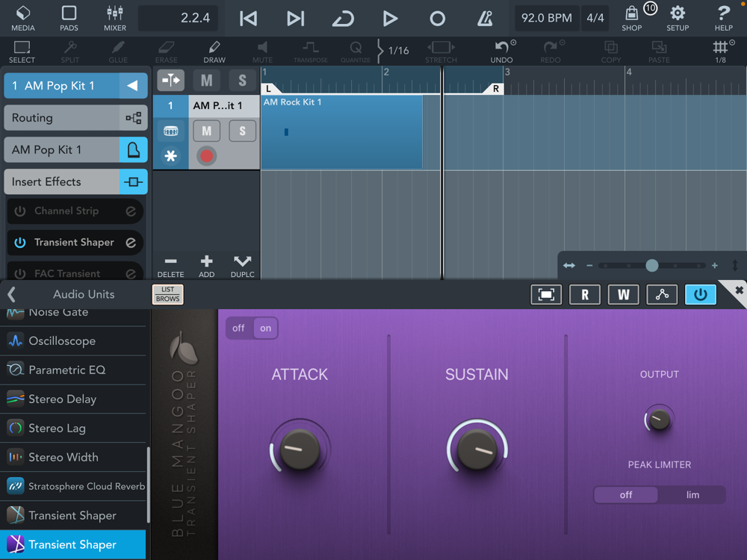Screen dimensions: 747x560
Task: Click the right locator R marker
Action: tap(495, 89)
